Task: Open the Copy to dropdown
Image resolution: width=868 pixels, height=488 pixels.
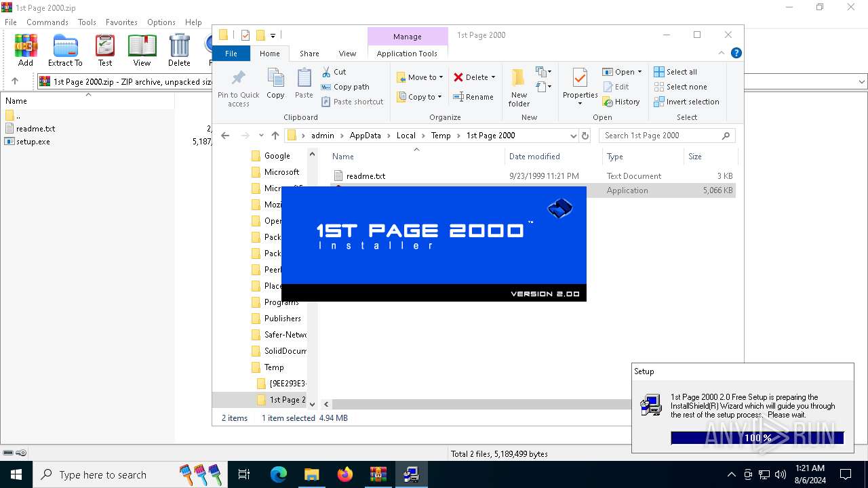Action: 420,97
